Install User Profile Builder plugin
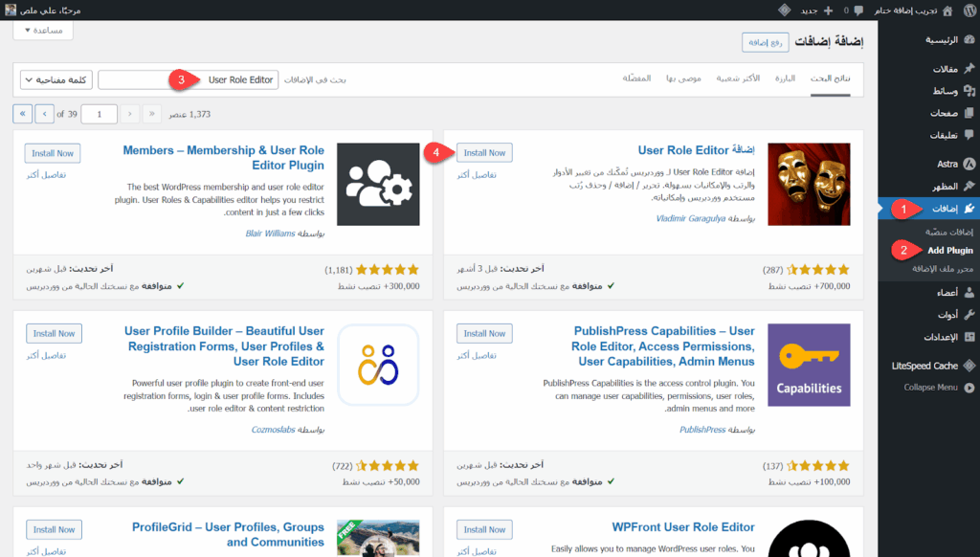The image size is (980, 557). 54,333
